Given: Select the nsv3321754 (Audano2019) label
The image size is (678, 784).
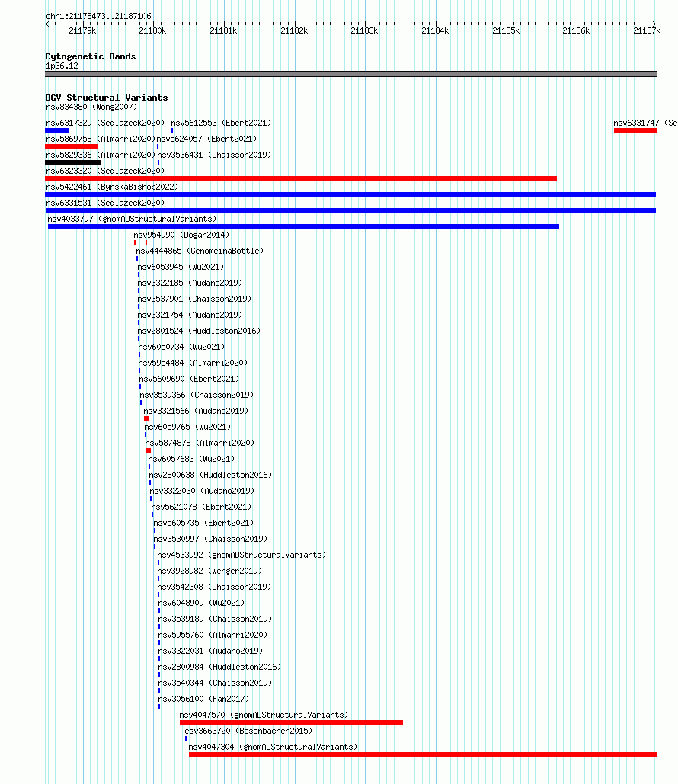Looking at the screenshot, I should point(190,315).
